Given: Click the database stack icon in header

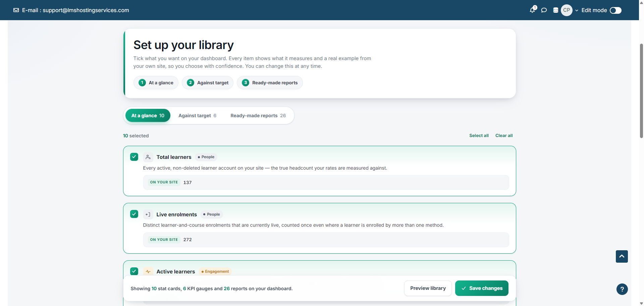Looking at the screenshot, I should [556, 10].
